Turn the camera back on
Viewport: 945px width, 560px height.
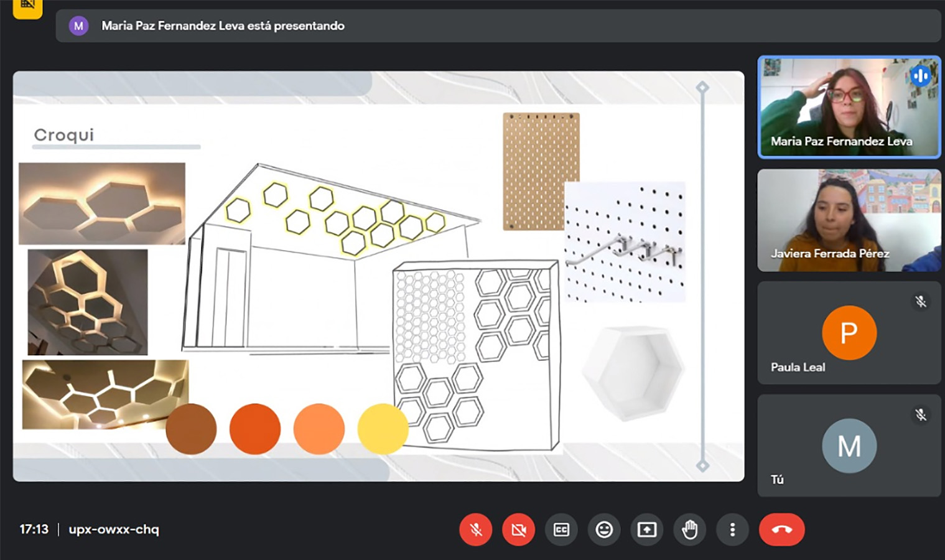pyautogui.click(x=518, y=530)
